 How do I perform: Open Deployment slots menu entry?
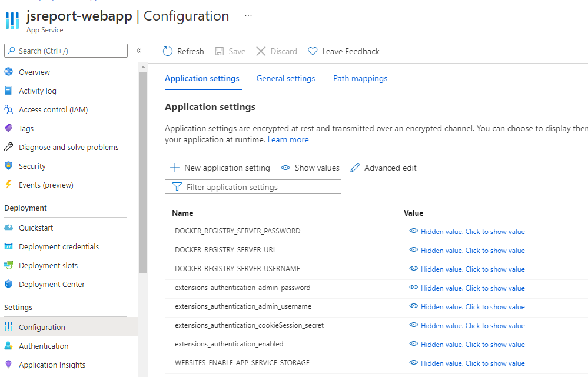click(48, 265)
